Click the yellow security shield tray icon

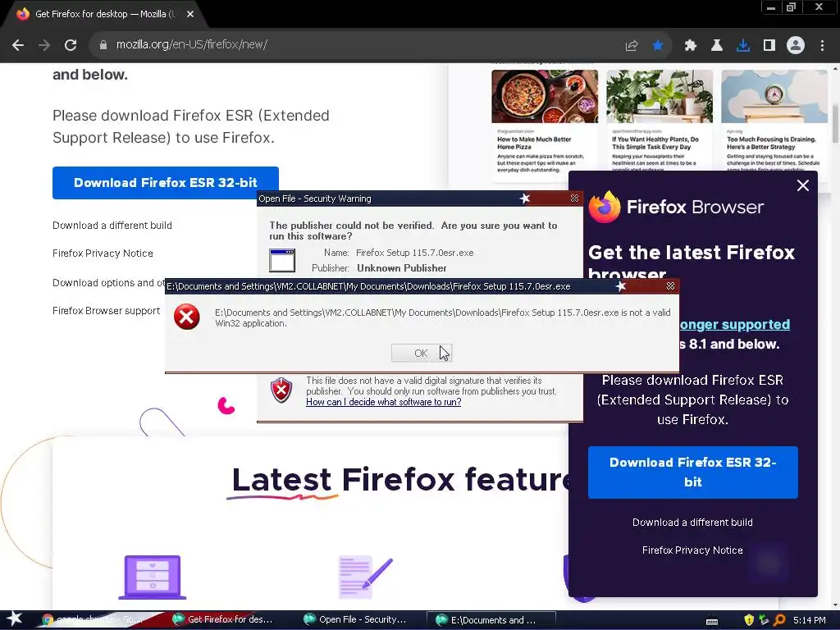tap(749, 620)
